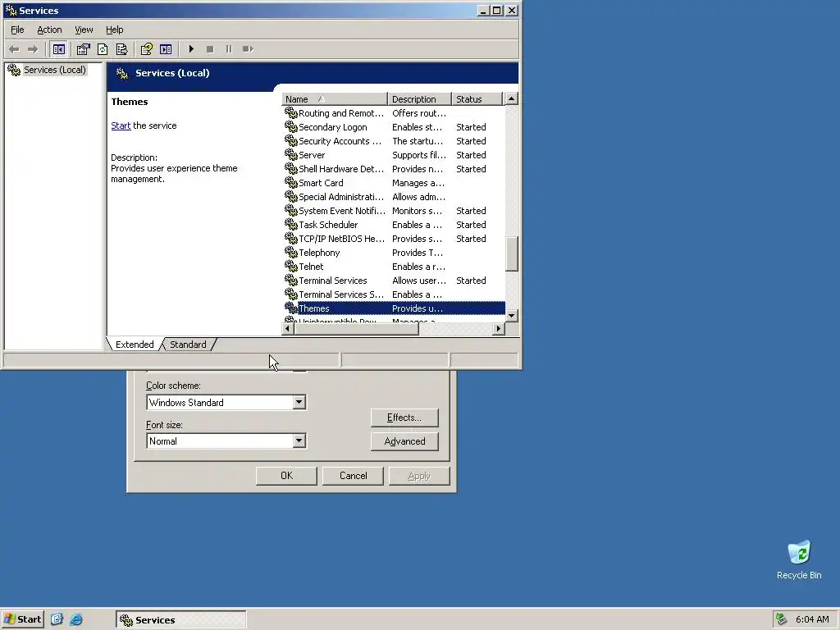Click the Advanced button in display dialog
The height and width of the screenshot is (630, 840).
(x=404, y=441)
